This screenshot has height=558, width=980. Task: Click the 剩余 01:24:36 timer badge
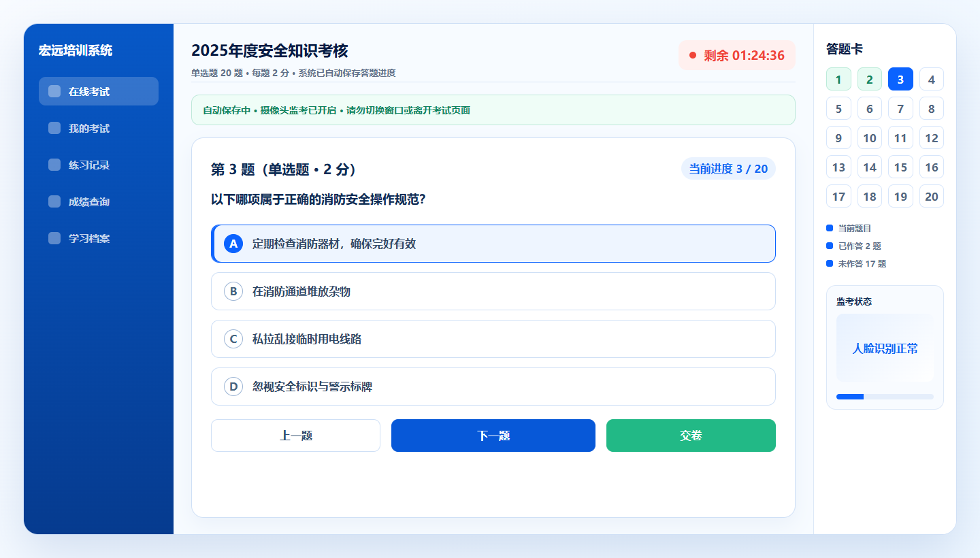pyautogui.click(x=737, y=55)
